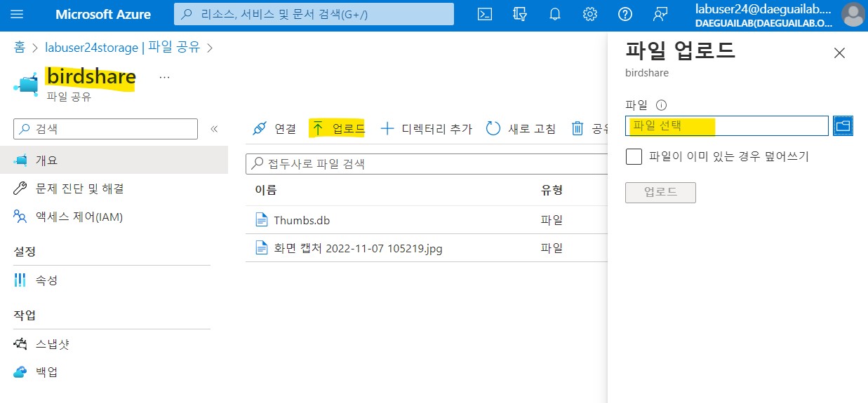868x403 pixels.
Task: Click the 속성 bars icon
Action: coord(20,280)
